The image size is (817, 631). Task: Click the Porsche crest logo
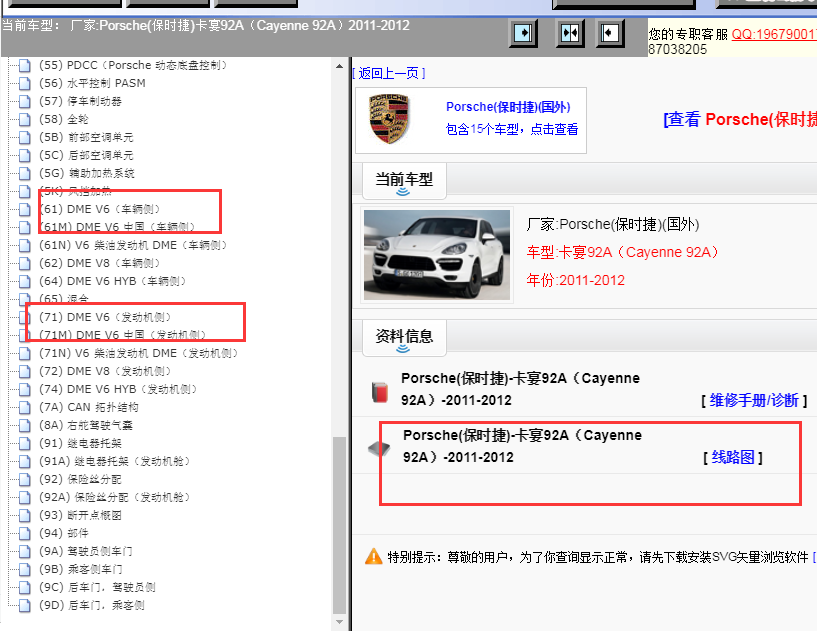pyautogui.click(x=389, y=119)
